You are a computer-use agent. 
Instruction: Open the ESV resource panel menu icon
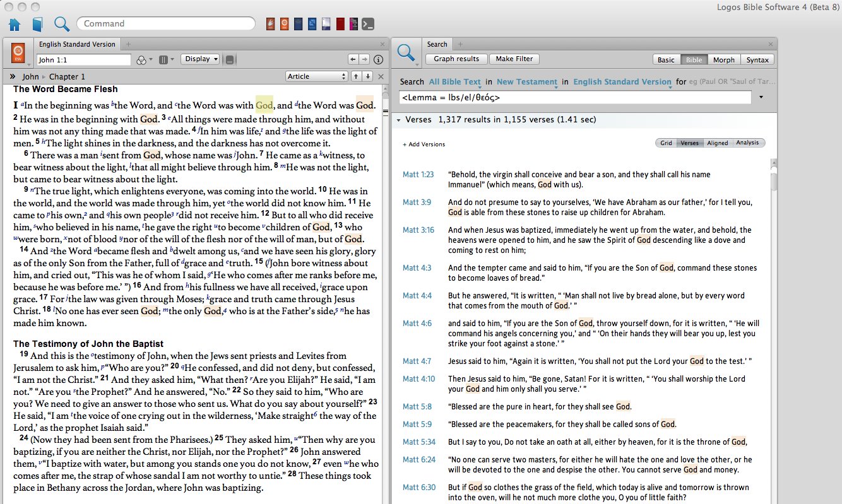18,52
